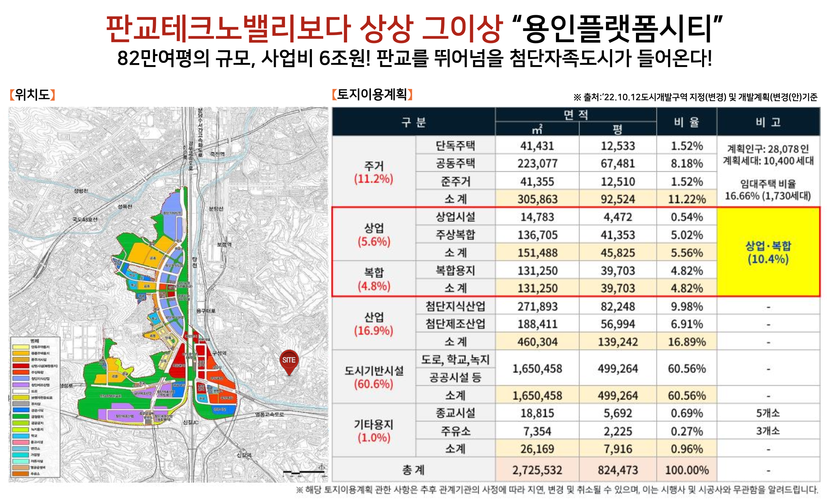The width and height of the screenshot is (830, 504).
Task: Click the 공동주택 area value 223,077
Action: pos(537,163)
